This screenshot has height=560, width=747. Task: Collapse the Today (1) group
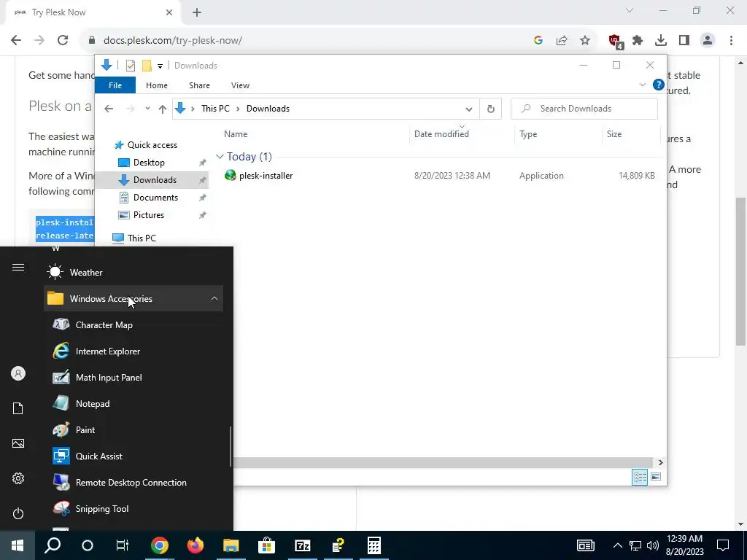click(x=220, y=157)
